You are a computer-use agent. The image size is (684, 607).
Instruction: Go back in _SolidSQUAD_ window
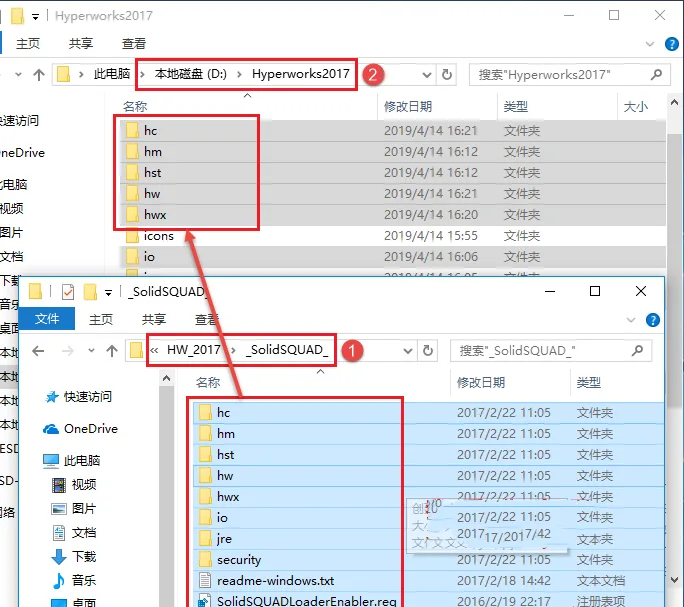[x=38, y=351]
